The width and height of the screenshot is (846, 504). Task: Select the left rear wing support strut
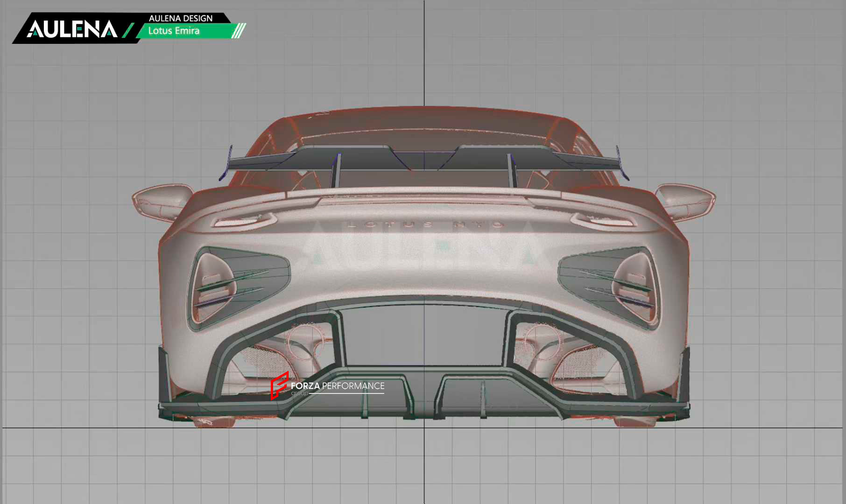coord(336,170)
